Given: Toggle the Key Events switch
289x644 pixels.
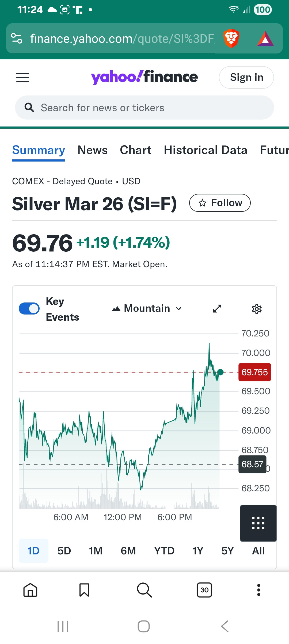Looking at the screenshot, I should [x=29, y=309].
